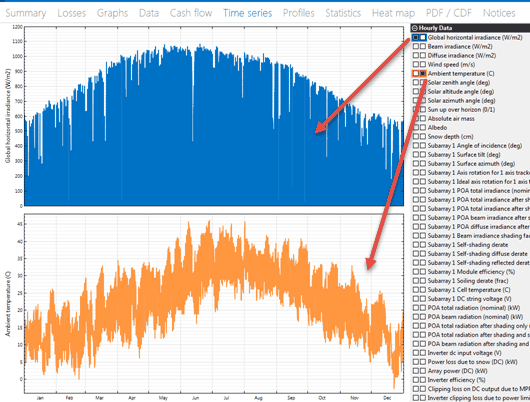Uncheck right checkbox for Ambient temperature
The width and height of the screenshot is (530, 402).
pyautogui.click(x=423, y=73)
